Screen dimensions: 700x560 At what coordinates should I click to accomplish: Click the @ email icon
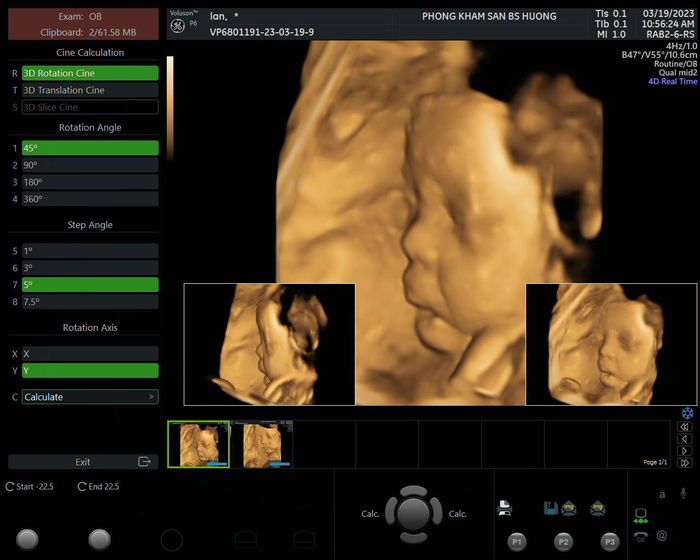point(662,536)
